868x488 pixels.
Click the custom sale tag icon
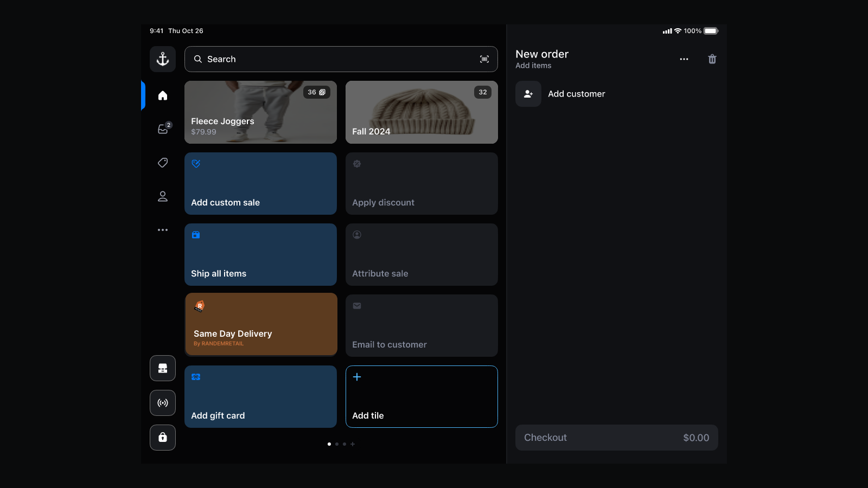pyautogui.click(x=196, y=164)
